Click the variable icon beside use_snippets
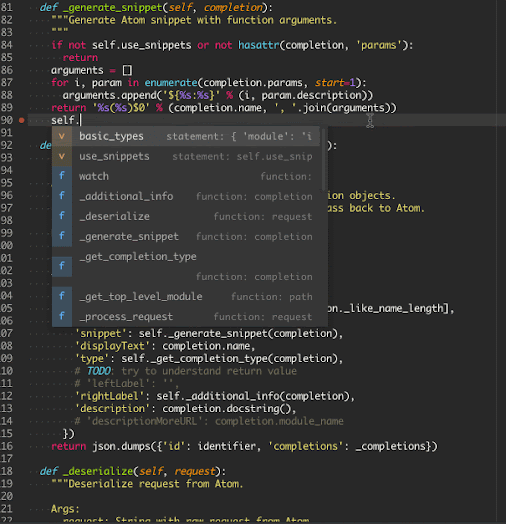This screenshot has height=524, width=506. [62, 156]
